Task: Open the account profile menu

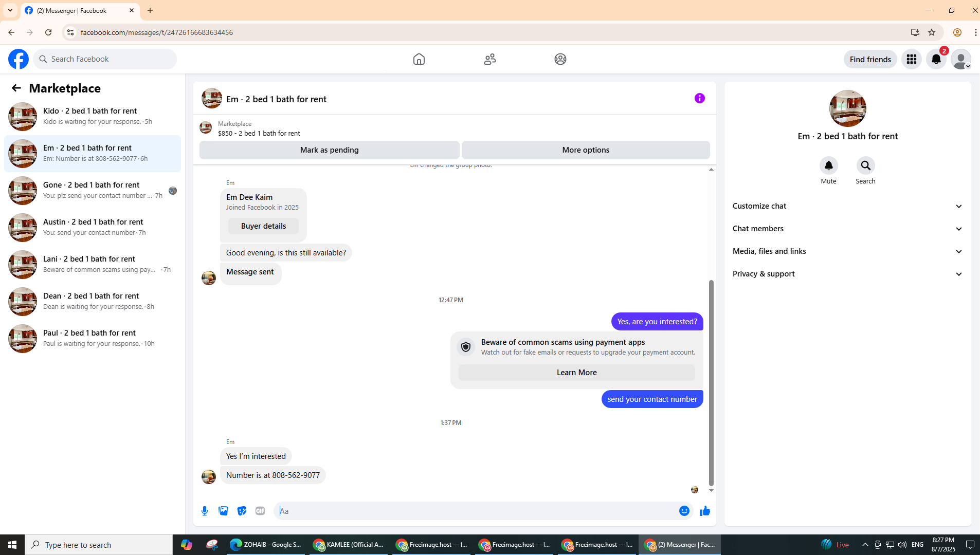Action: pos(961,59)
